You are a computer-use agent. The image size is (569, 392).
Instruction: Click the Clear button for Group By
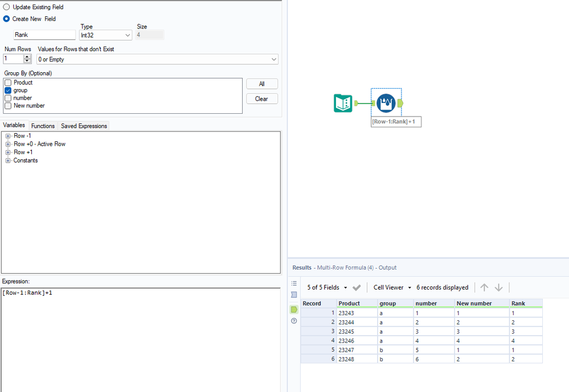[262, 98]
